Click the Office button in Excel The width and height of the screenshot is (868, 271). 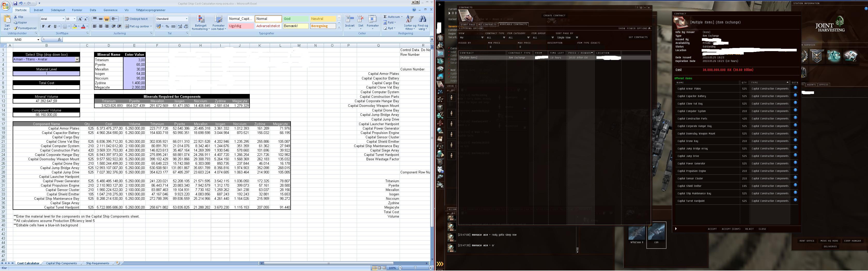click(x=6, y=6)
